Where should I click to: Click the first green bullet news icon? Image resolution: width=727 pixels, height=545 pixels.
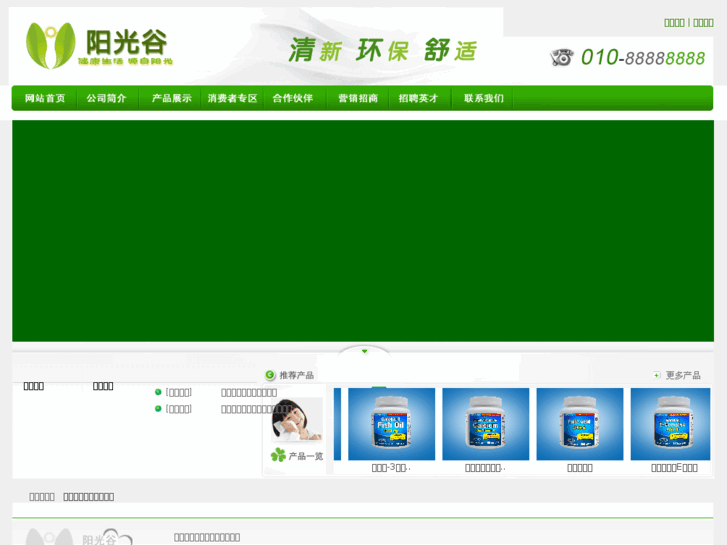point(158,392)
